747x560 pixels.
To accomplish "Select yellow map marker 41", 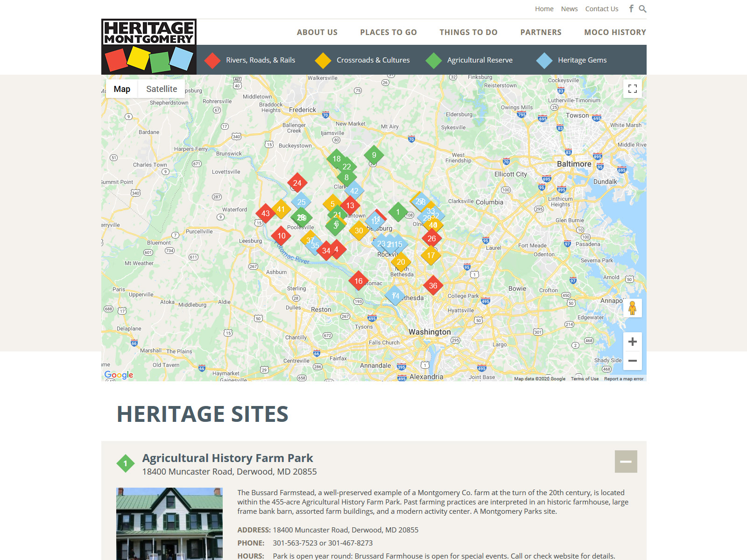I will pos(281,209).
